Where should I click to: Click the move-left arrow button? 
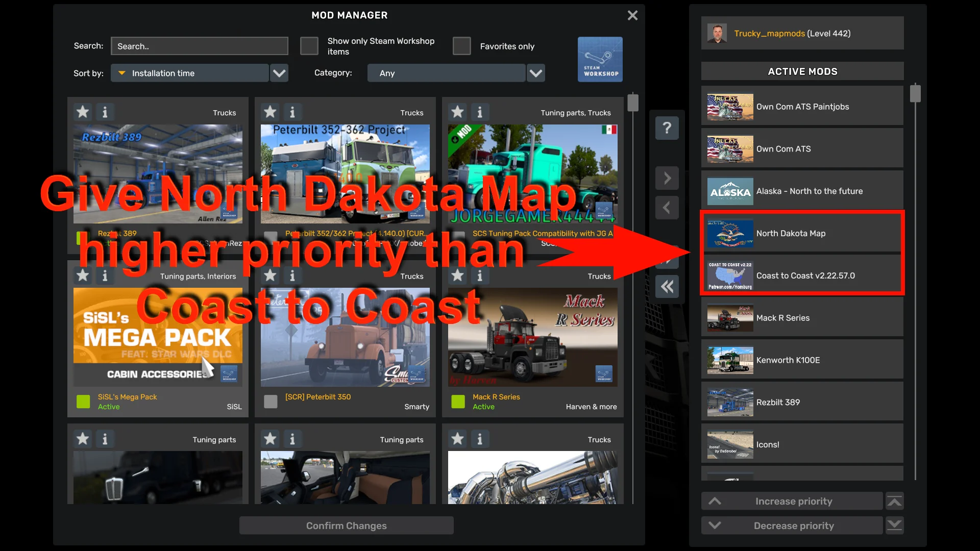coord(667,208)
